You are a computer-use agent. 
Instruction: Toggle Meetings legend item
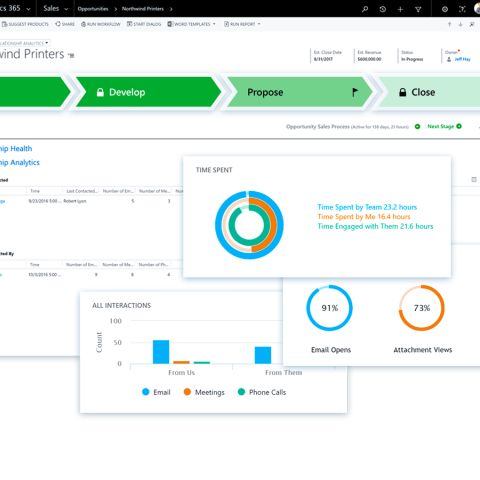point(204,392)
